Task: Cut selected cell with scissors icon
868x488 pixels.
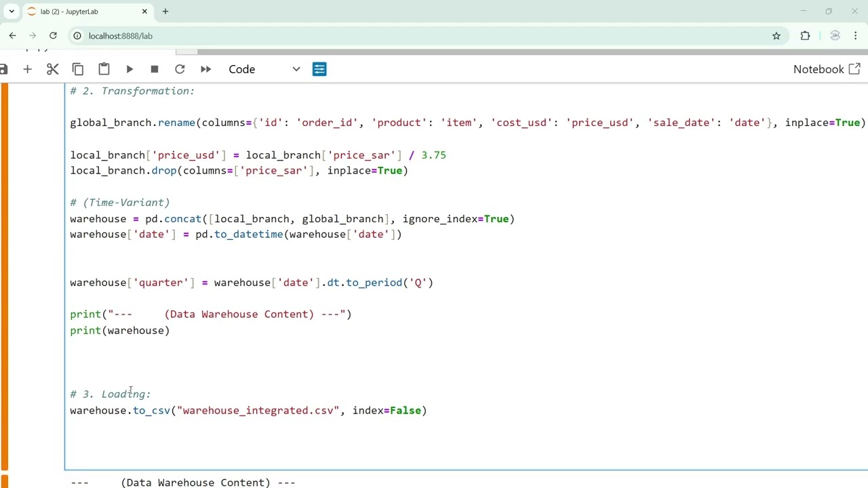Action: point(52,69)
